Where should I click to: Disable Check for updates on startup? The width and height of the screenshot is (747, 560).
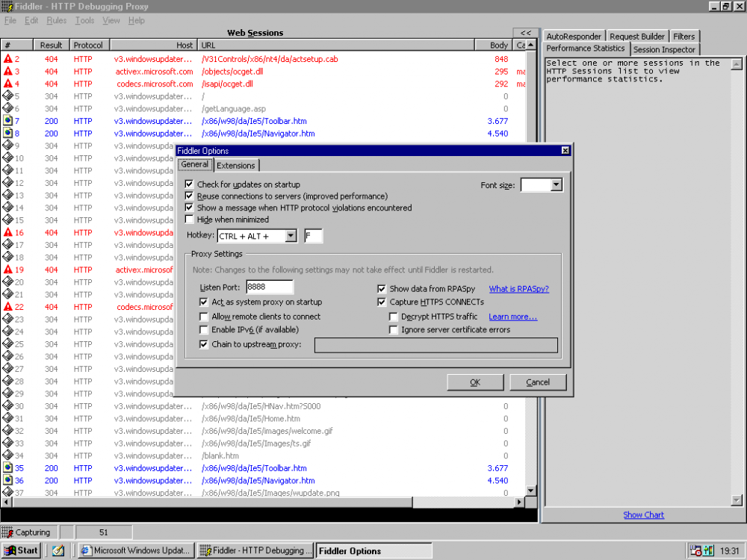(x=189, y=184)
